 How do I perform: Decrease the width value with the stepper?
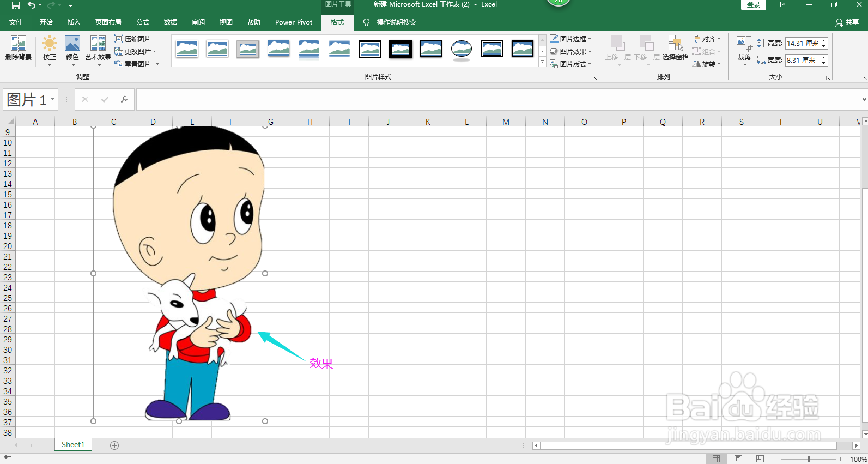click(824, 63)
